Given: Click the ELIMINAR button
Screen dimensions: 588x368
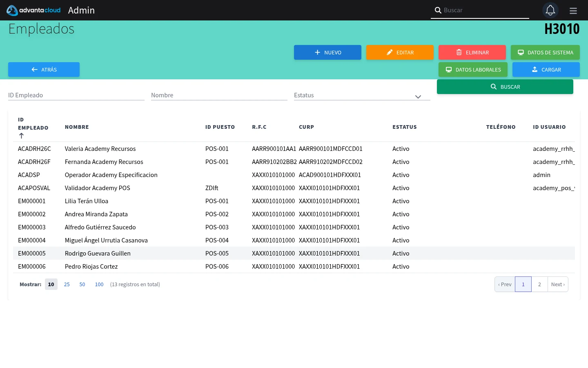Looking at the screenshot, I should 472,52.
